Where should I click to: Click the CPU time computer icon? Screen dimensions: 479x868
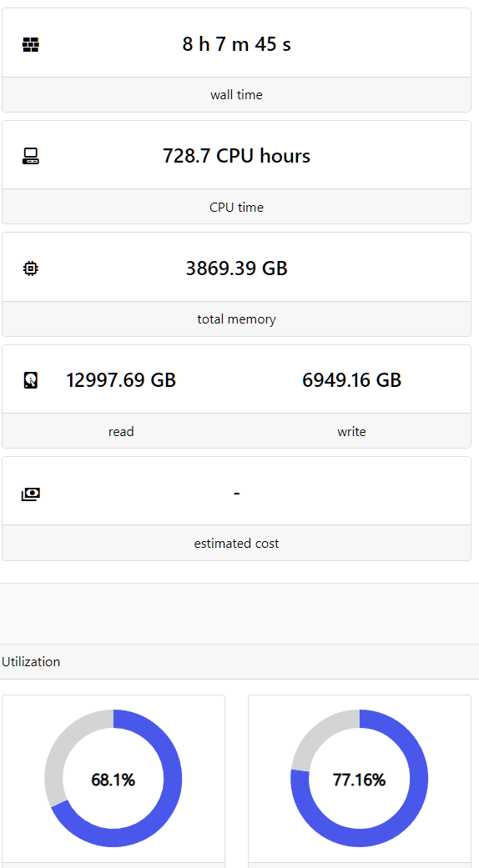[30, 157]
